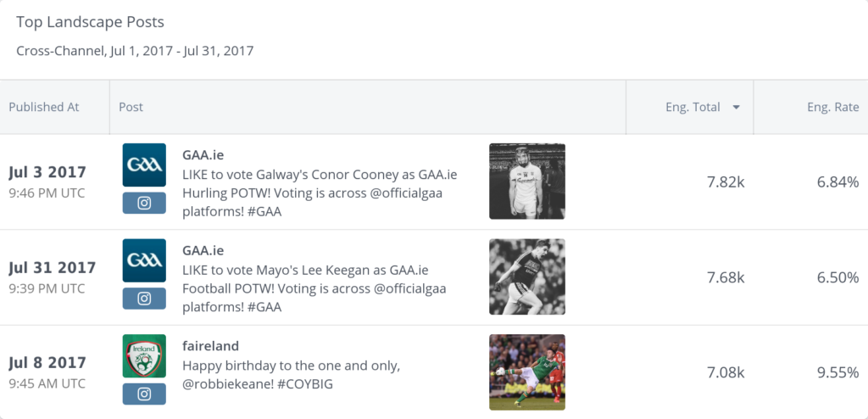Click the Instagram icon in the Jul 31 post
This screenshot has width=868, height=419.
pyautogui.click(x=144, y=299)
